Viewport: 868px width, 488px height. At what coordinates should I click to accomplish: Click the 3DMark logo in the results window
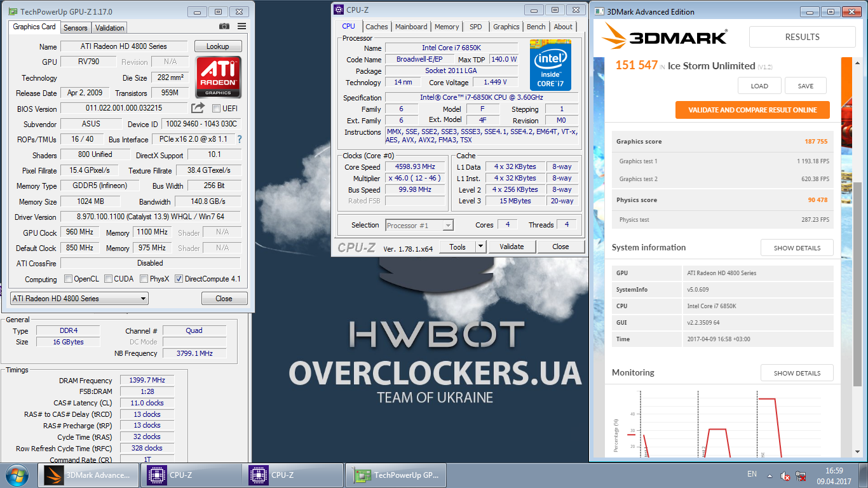pos(665,37)
